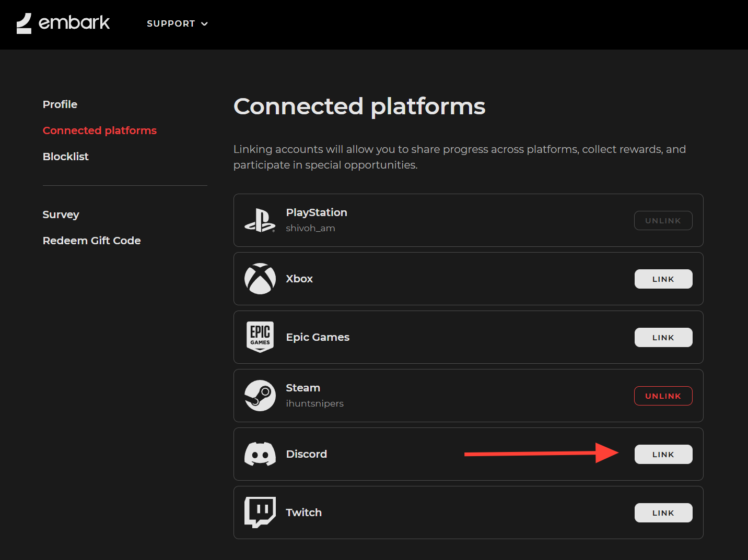
Task: Open the Survey page
Action: 61,215
